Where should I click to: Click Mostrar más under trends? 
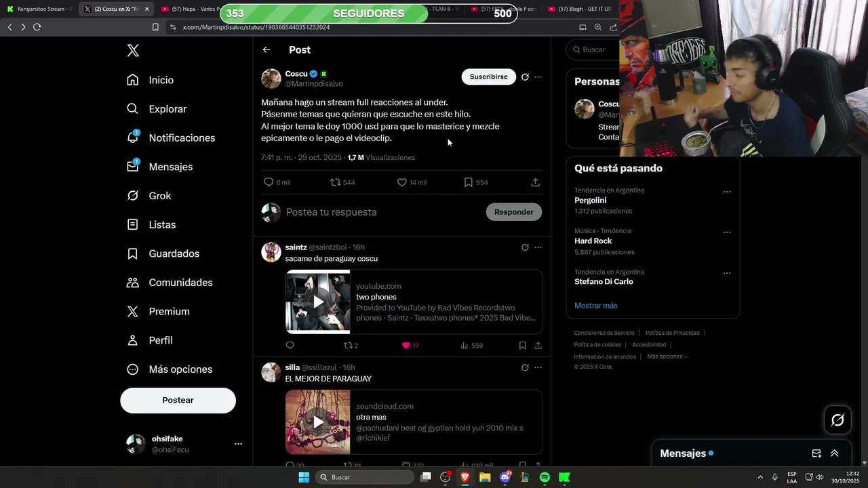[596, 306]
